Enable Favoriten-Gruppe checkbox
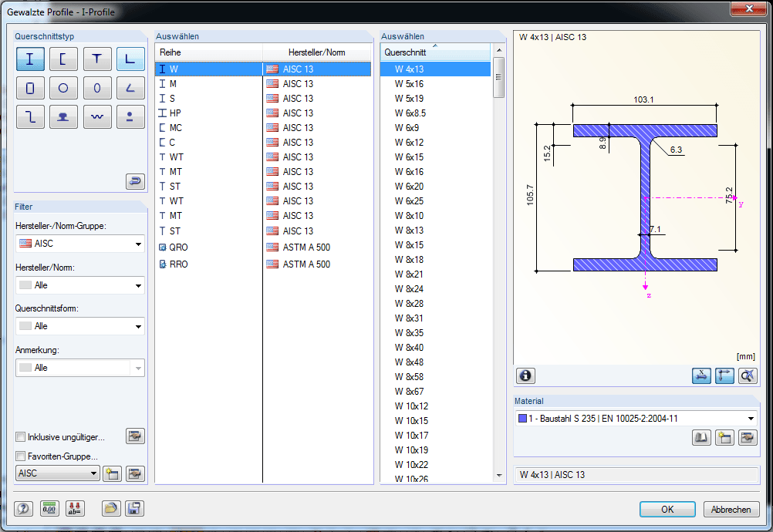The height and width of the screenshot is (532, 773). click(21, 456)
